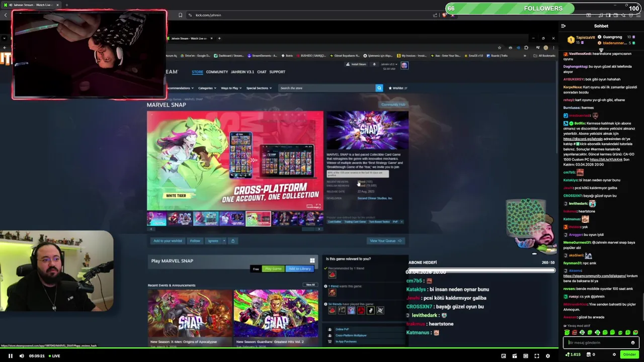The height and width of the screenshot is (362, 644).
Task: Create a clip using the clip icon
Action: (x=515, y=356)
